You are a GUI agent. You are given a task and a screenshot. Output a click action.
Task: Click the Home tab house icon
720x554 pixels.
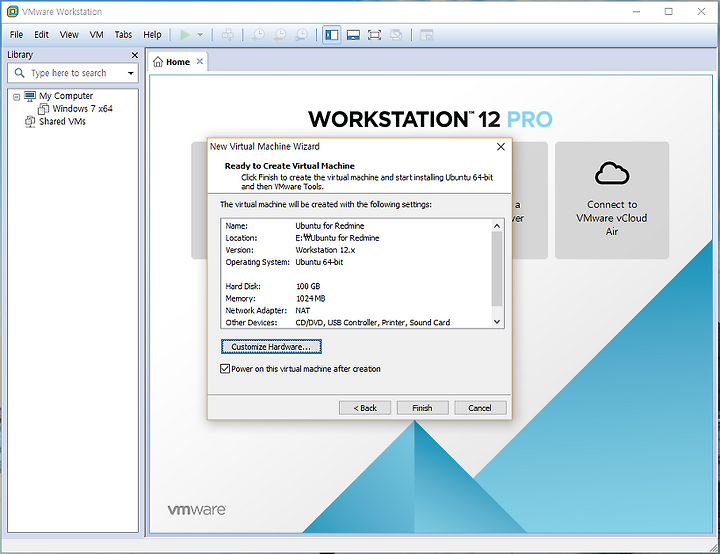[158, 62]
